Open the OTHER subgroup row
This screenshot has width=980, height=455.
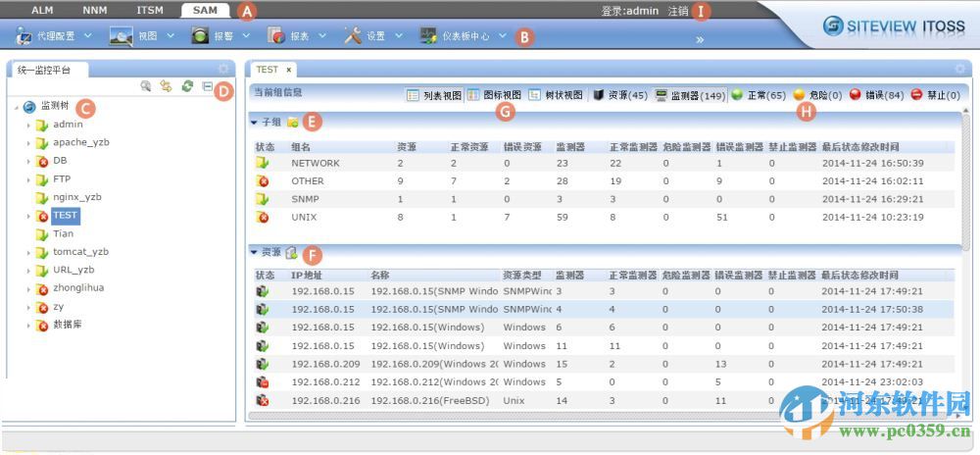605,181
